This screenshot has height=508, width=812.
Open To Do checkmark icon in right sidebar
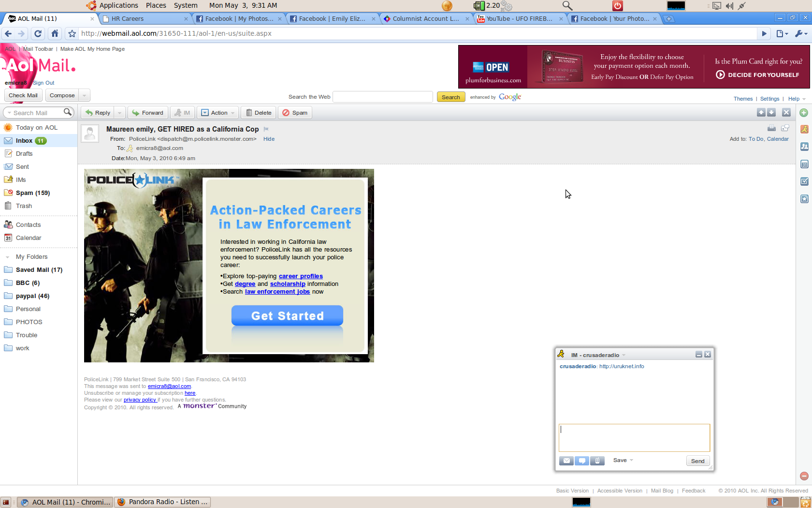tap(804, 181)
